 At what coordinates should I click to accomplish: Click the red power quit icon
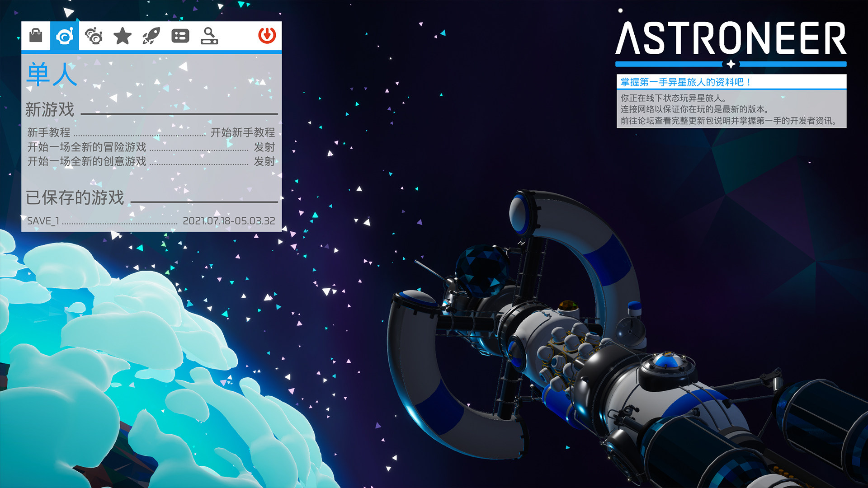click(x=267, y=35)
